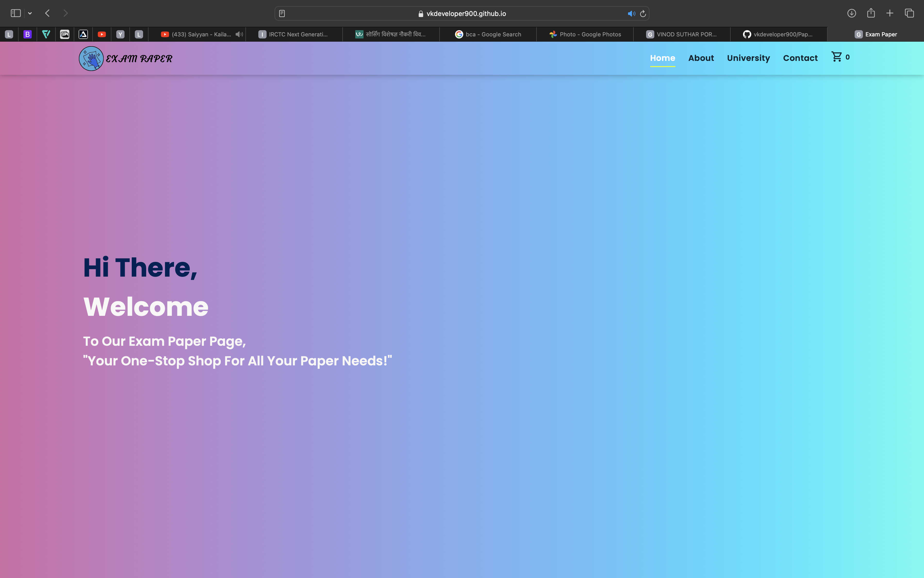Click the cart item count 0
Screen dimensions: 924x578
pyautogui.click(x=848, y=57)
